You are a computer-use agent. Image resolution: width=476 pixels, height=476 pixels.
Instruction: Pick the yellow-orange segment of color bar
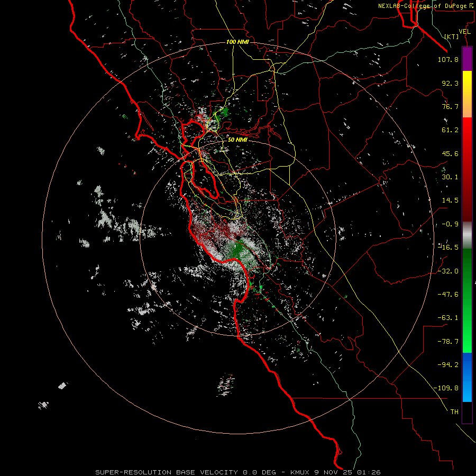(x=467, y=94)
